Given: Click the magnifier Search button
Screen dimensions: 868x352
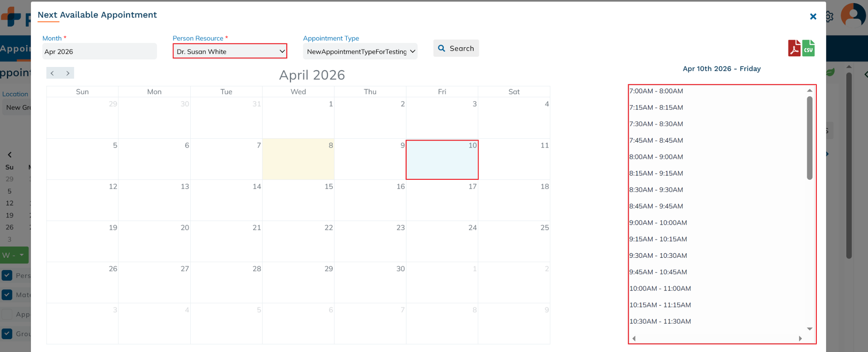Looking at the screenshot, I should 456,48.
